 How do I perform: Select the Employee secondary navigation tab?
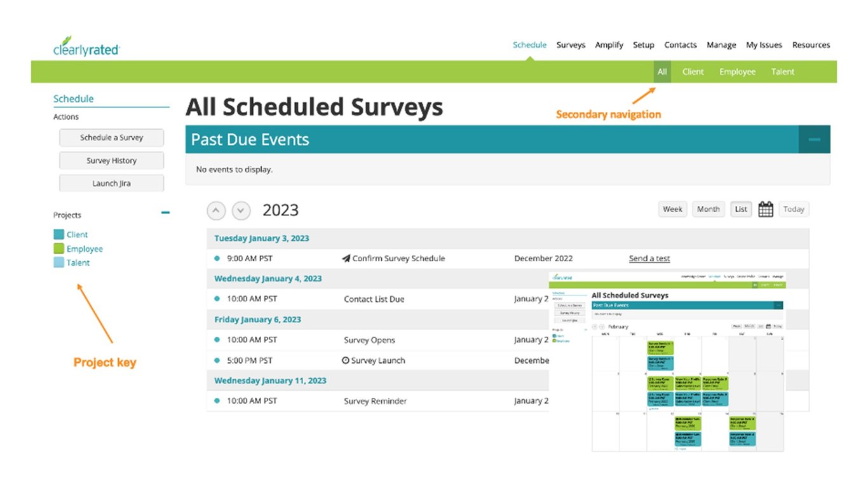pyautogui.click(x=737, y=72)
